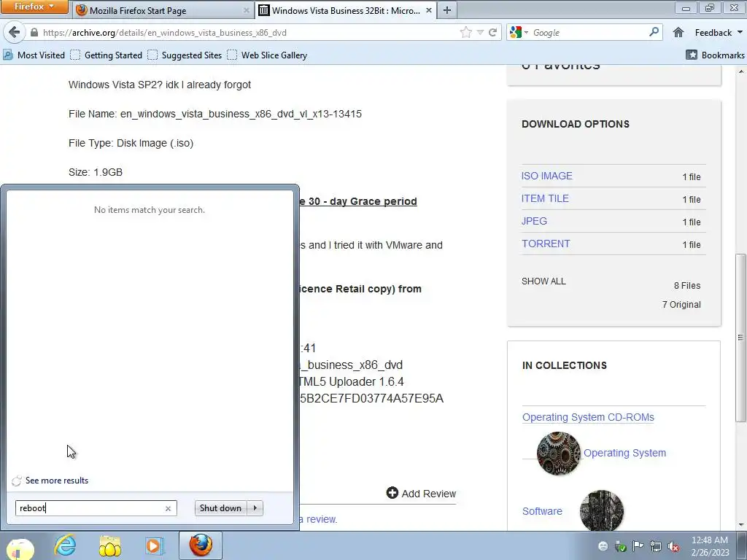Image resolution: width=747 pixels, height=560 pixels.
Task: Open a new tab with plus button
Action: 447,10
